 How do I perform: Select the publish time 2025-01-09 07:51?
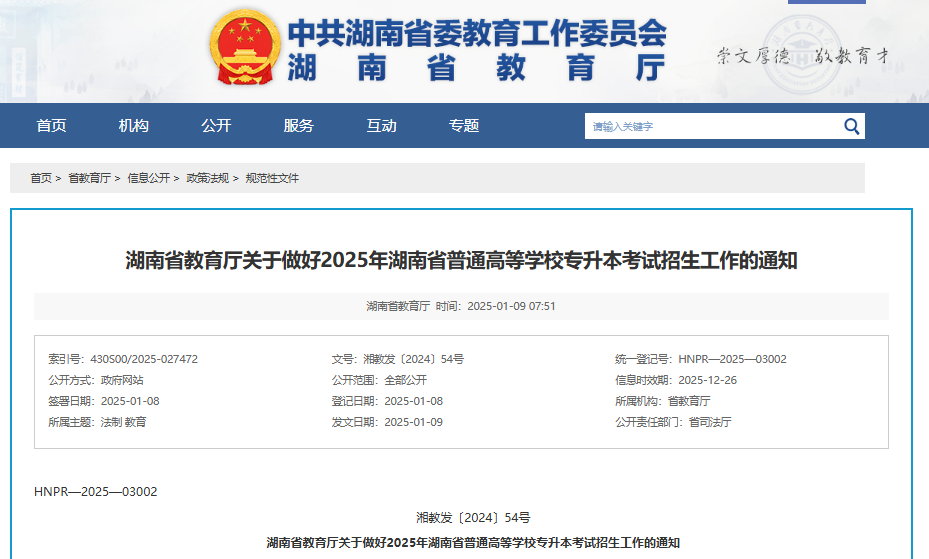tap(511, 306)
